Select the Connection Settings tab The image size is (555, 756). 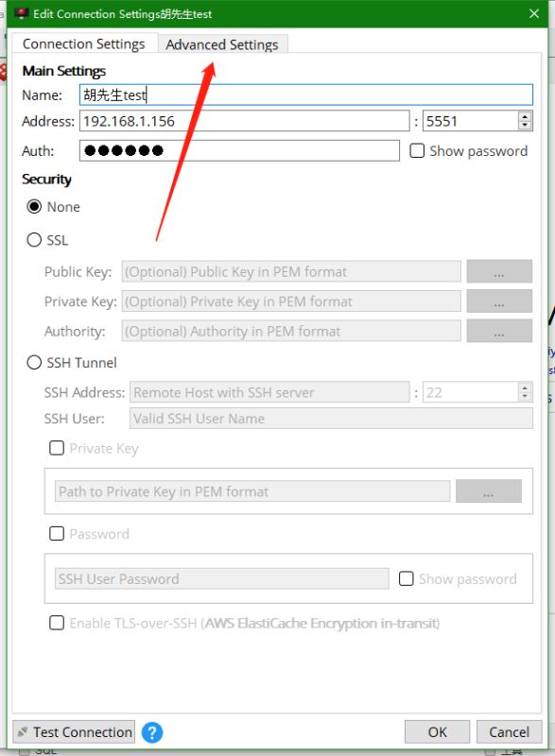coord(84,43)
